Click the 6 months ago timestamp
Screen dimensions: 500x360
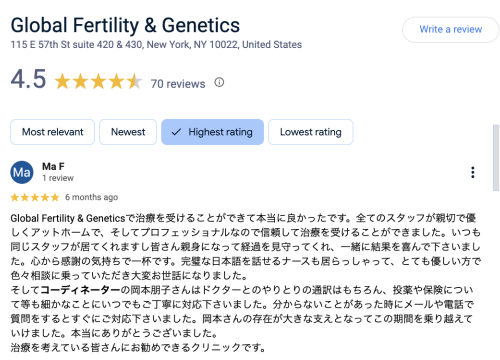[x=92, y=197]
